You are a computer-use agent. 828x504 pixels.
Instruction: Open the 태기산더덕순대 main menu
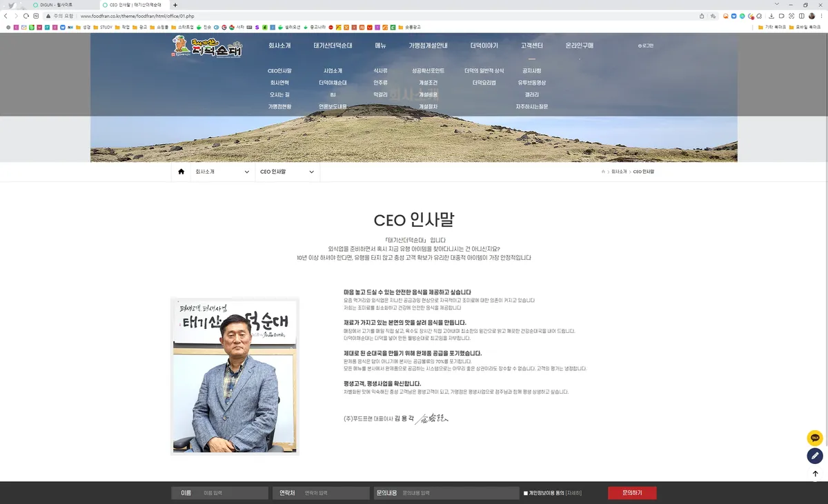333,46
